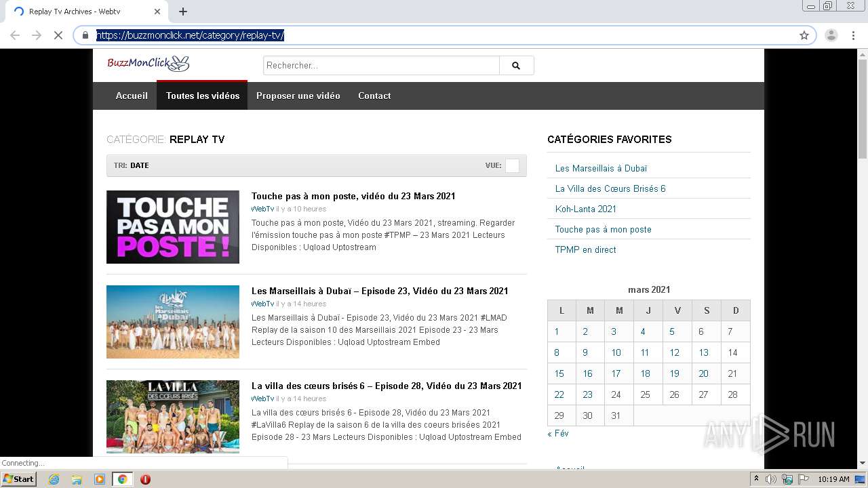
Task: Close the Replay Tv Archives tab
Action: [x=157, y=12]
